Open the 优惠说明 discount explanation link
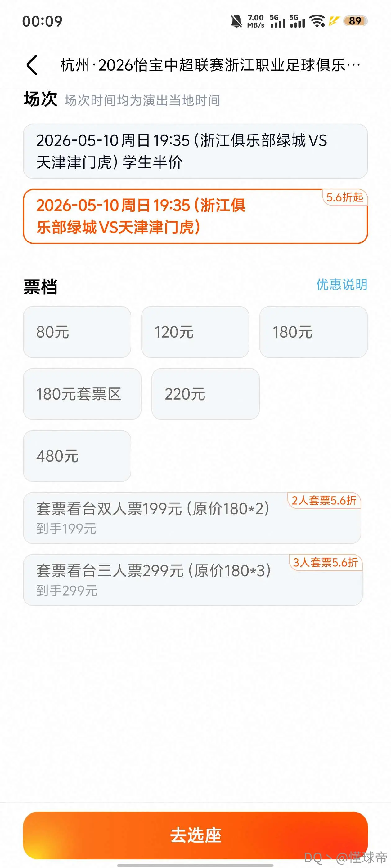Viewport: 391px width, 868px height. point(342,285)
